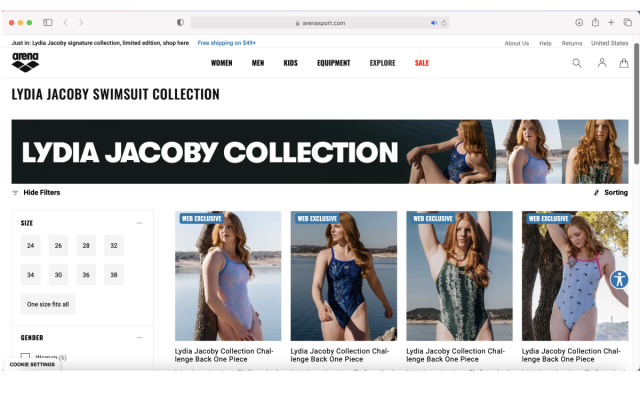Select size 34 filter
Screen dimensions: 640x400
[31, 275]
